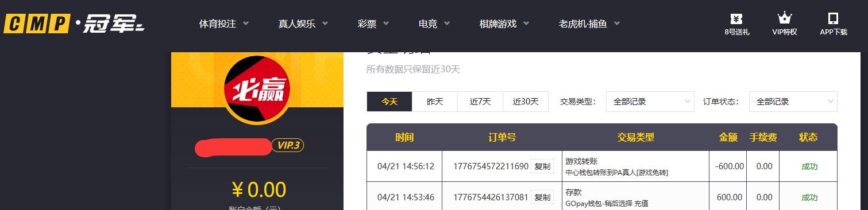Click the 时间 column header
Screen dimensions: 868x210
tap(404, 138)
